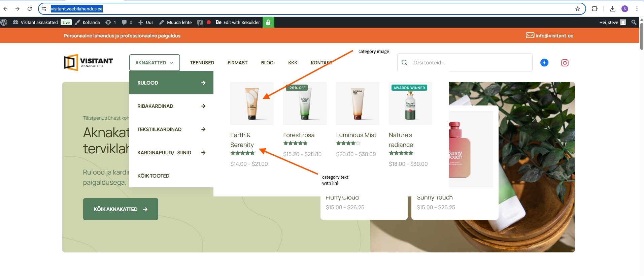644x276 pixels.
Task: Click the browser bookmark star icon
Action: 578,9
